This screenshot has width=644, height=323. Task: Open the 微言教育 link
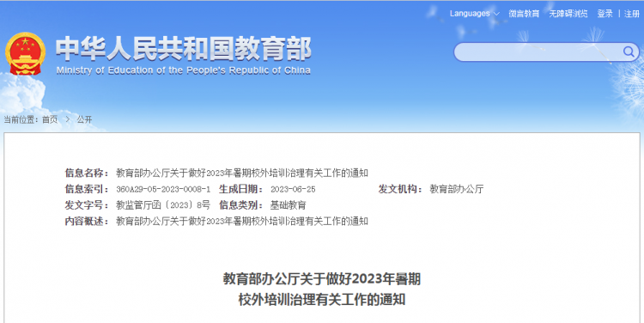coord(524,14)
